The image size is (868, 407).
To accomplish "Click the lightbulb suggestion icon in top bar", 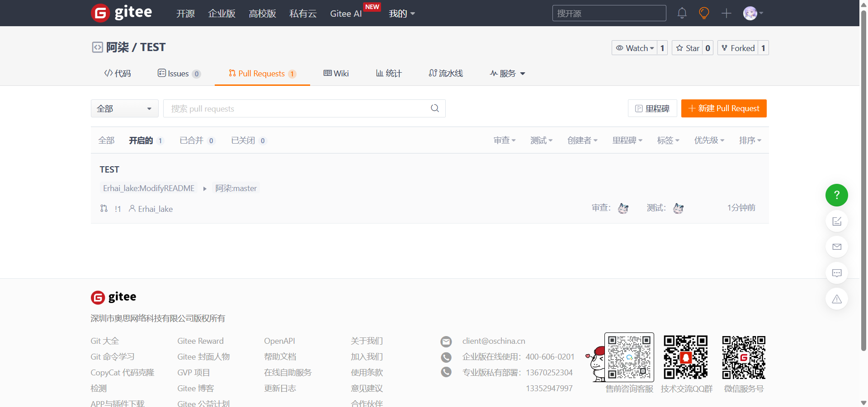I will point(703,13).
